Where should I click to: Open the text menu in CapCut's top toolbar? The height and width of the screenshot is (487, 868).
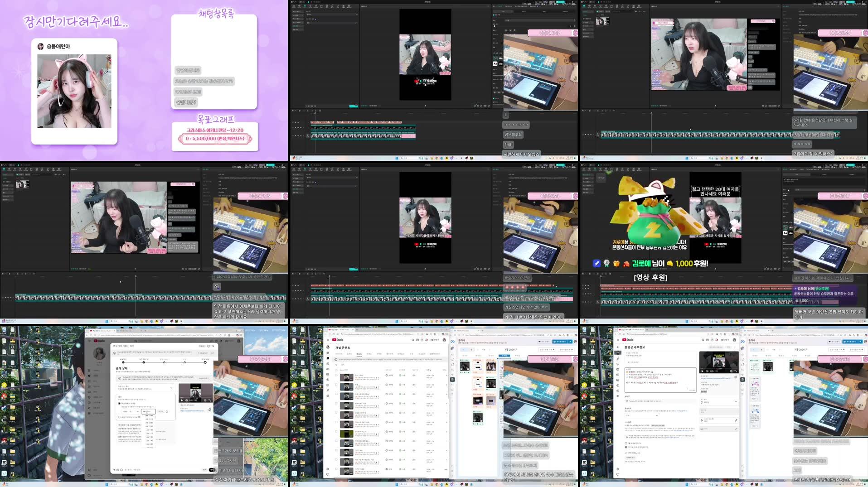coord(305,6)
